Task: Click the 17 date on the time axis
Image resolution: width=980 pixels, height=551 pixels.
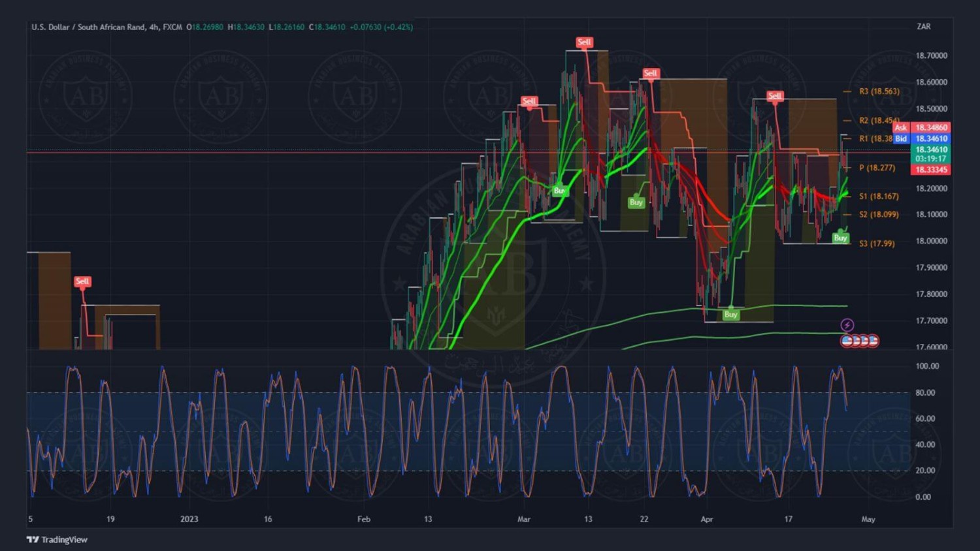Action: (789, 519)
